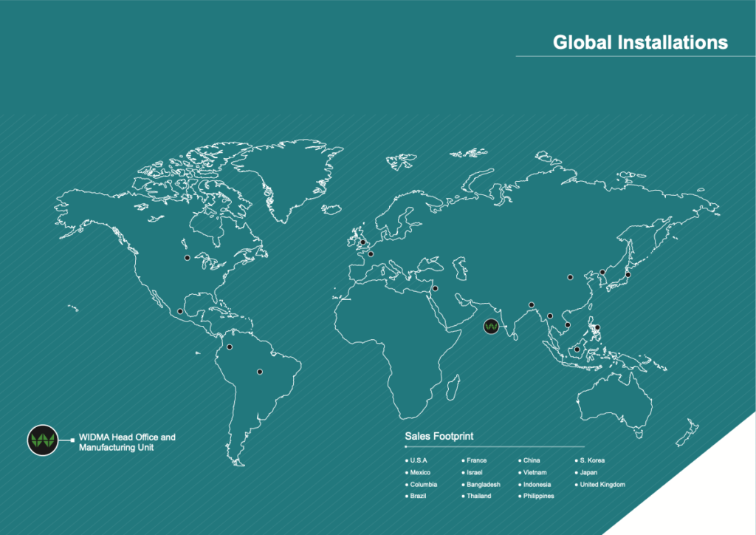Click the "Global Installations" title
The height and width of the screenshot is (535, 756).
click(x=640, y=42)
